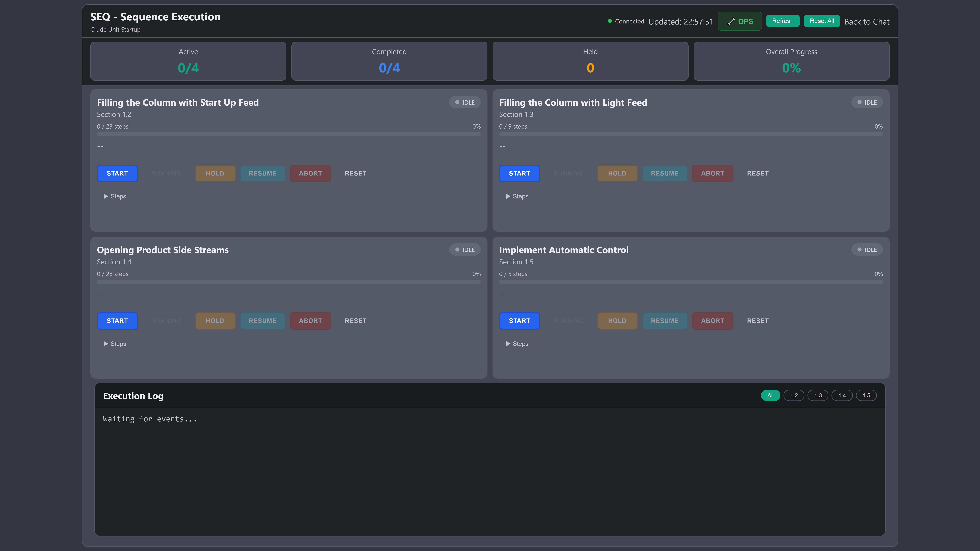Click the IDLE badge for Implement Automatic Control
The image size is (980, 551).
867,250
